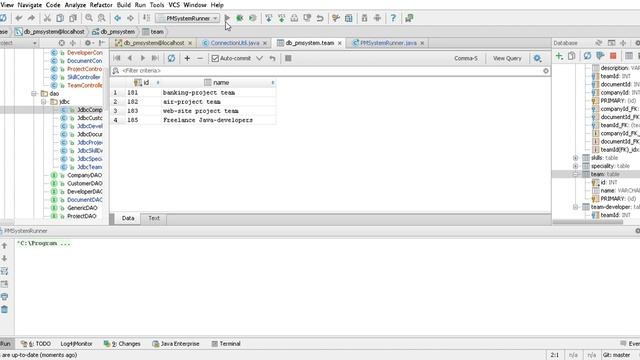The height and width of the screenshot is (360, 640).
Task: Switch to PMSystemRunner.java tab
Action: point(388,43)
